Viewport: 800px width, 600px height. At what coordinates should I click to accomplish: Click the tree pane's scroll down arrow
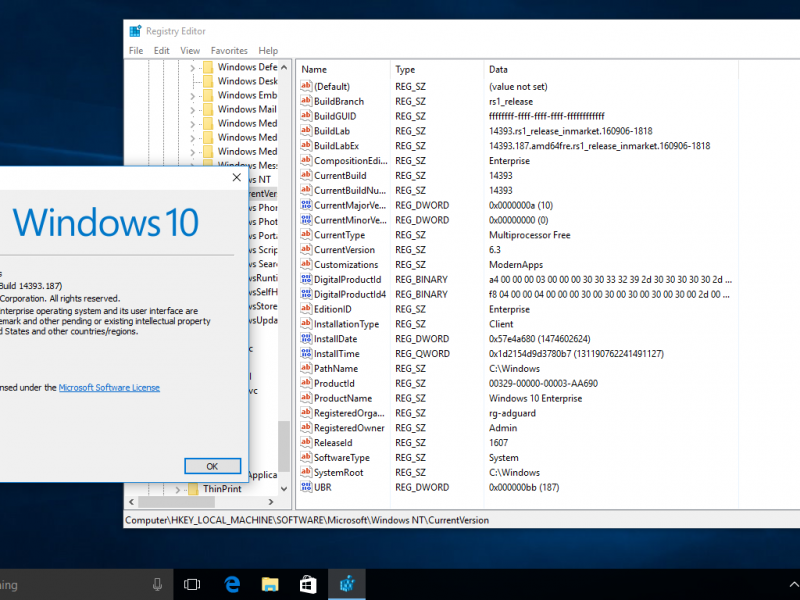[x=284, y=489]
